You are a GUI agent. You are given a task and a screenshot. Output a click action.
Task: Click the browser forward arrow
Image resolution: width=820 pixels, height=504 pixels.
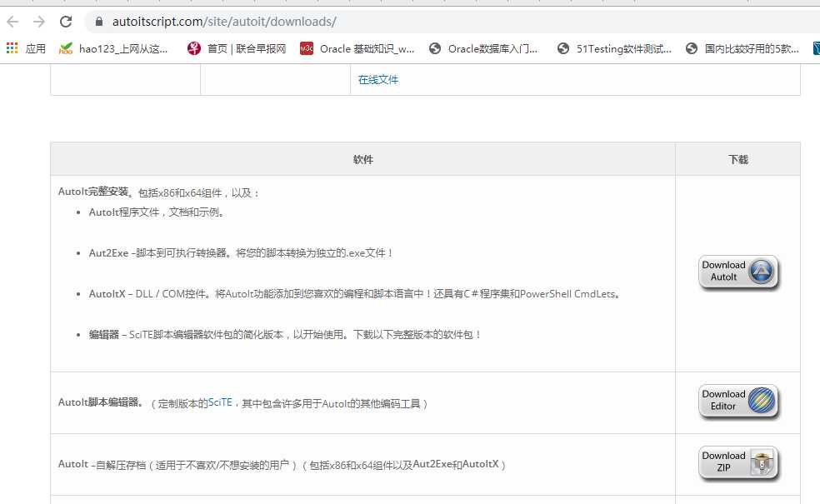[x=39, y=22]
